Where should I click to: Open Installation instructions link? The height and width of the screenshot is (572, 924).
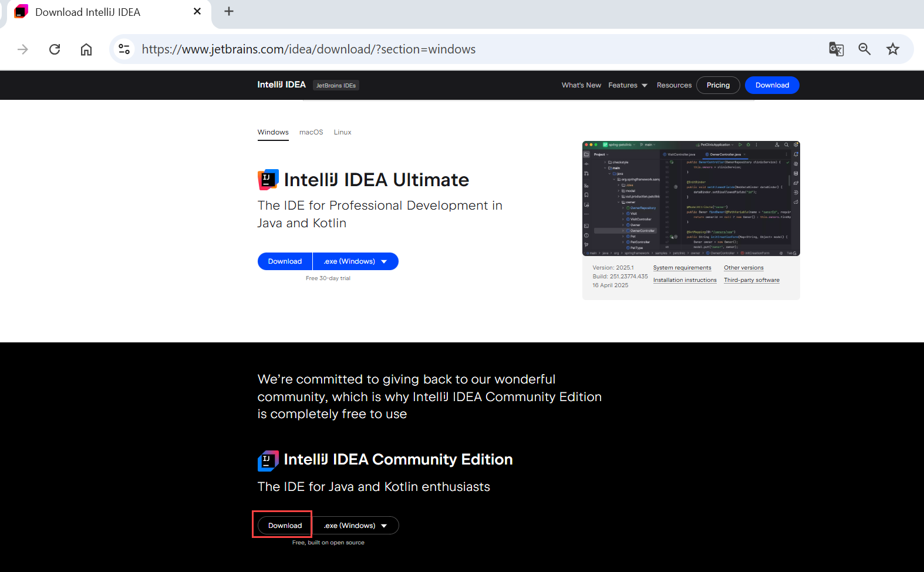pyautogui.click(x=685, y=280)
